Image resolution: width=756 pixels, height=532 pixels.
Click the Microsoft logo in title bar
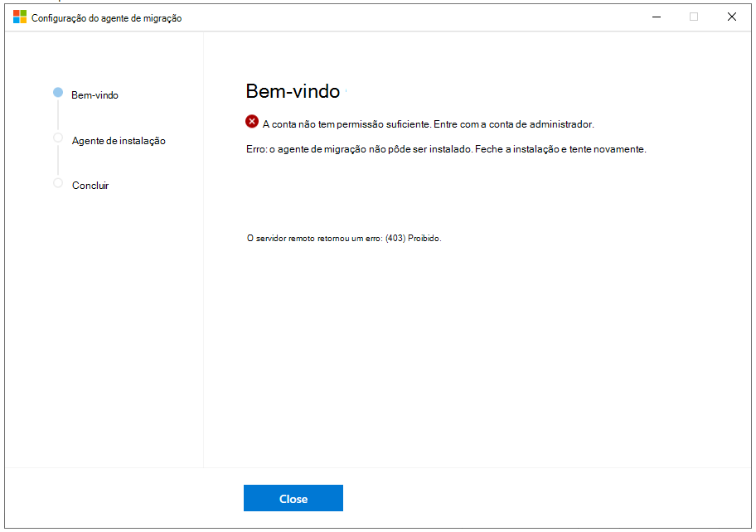click(x=20, y=17)
